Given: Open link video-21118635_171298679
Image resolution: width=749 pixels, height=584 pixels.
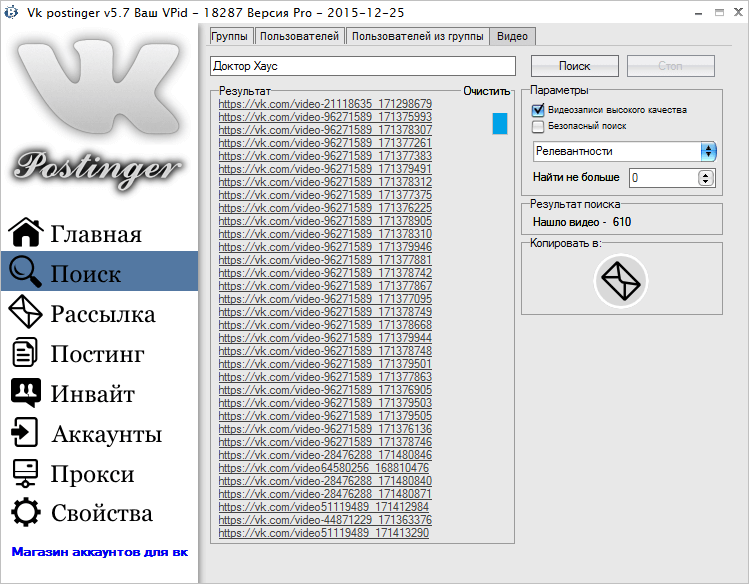Looking at the screenshot, I should 325,104.
